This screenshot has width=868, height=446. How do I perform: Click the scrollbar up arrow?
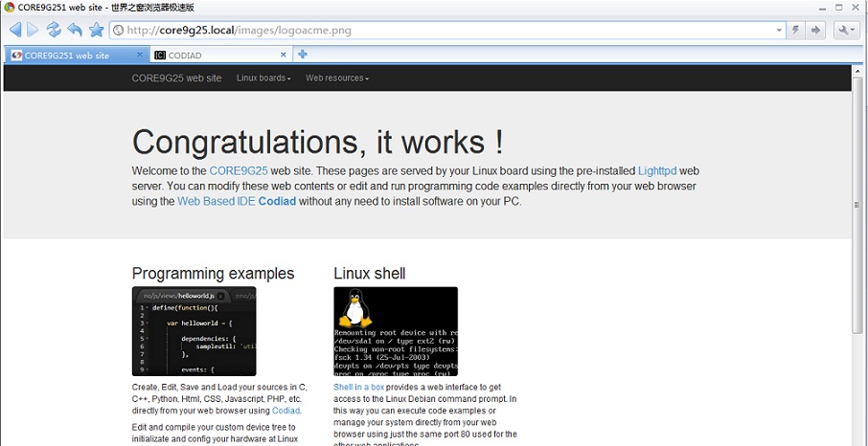click(x=858, y=70)
